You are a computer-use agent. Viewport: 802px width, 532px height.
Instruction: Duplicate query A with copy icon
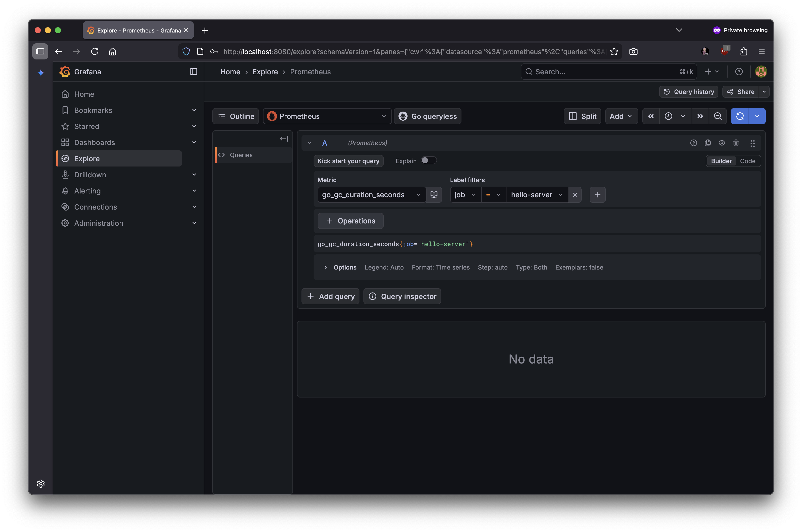coord(707,143)
